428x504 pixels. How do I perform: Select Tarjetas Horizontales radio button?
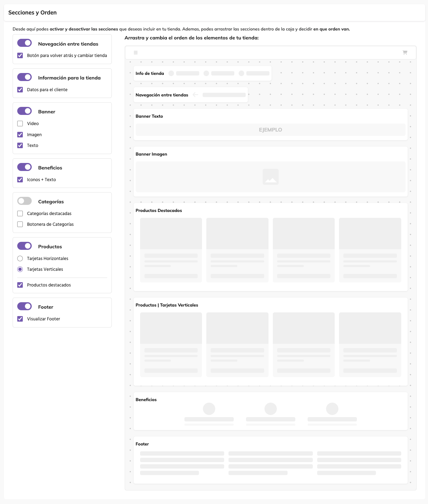click(20, 258)
